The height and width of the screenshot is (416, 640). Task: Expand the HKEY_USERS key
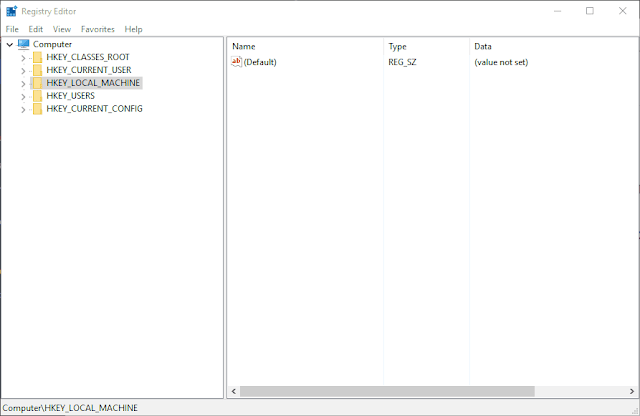(x=23, y=97)
